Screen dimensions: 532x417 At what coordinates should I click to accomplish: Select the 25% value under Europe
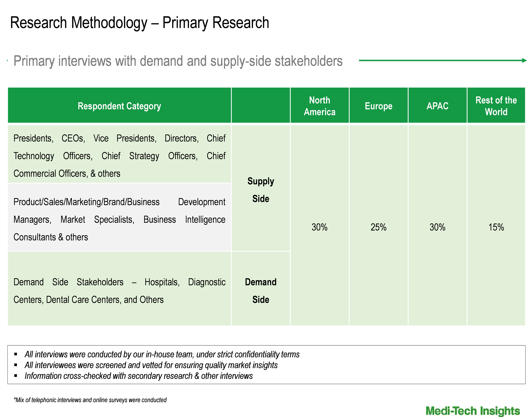[379, 227]
